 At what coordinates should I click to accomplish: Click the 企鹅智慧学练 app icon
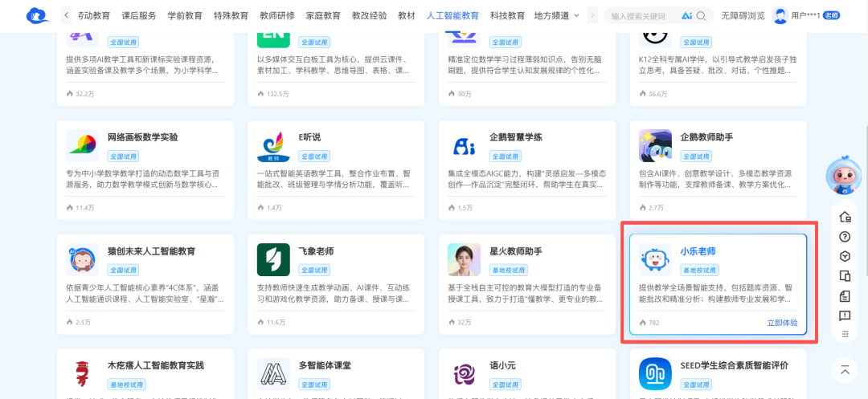(x=464, y=146)
